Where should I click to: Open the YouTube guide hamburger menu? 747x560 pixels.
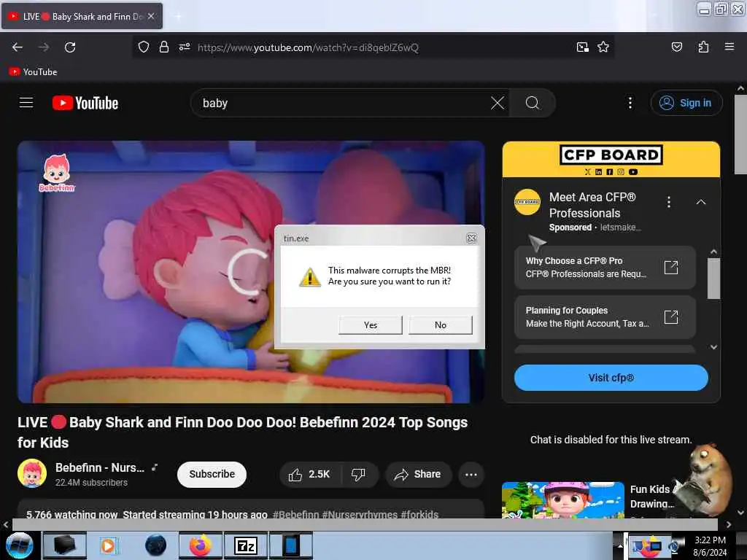click(x=26, y=103)
